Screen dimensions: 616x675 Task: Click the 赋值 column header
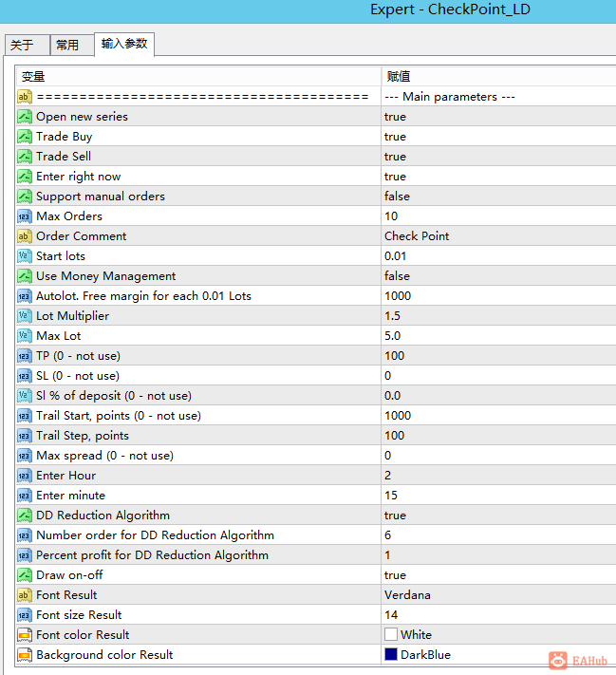(x=499, y=77)
